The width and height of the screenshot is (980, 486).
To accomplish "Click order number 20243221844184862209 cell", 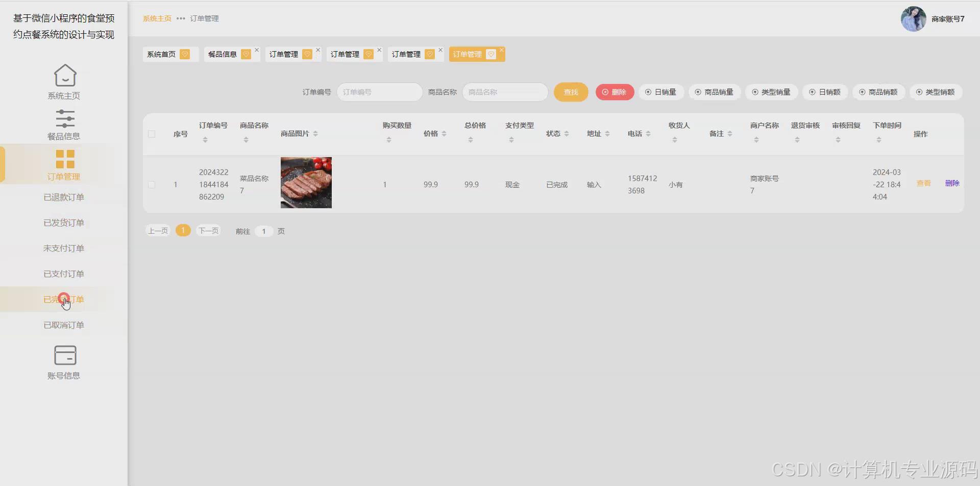I will pos(214,184).
